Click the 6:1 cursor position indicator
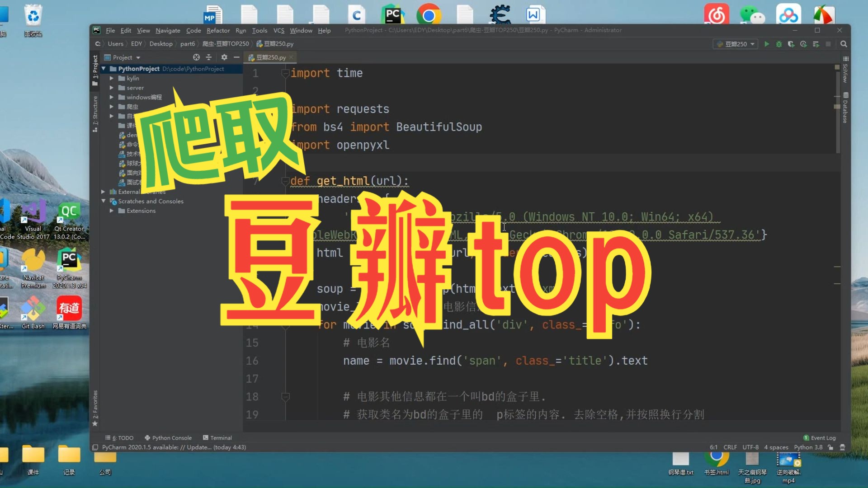The width and height of the screenshot is (868, 488). coord(713,447)
